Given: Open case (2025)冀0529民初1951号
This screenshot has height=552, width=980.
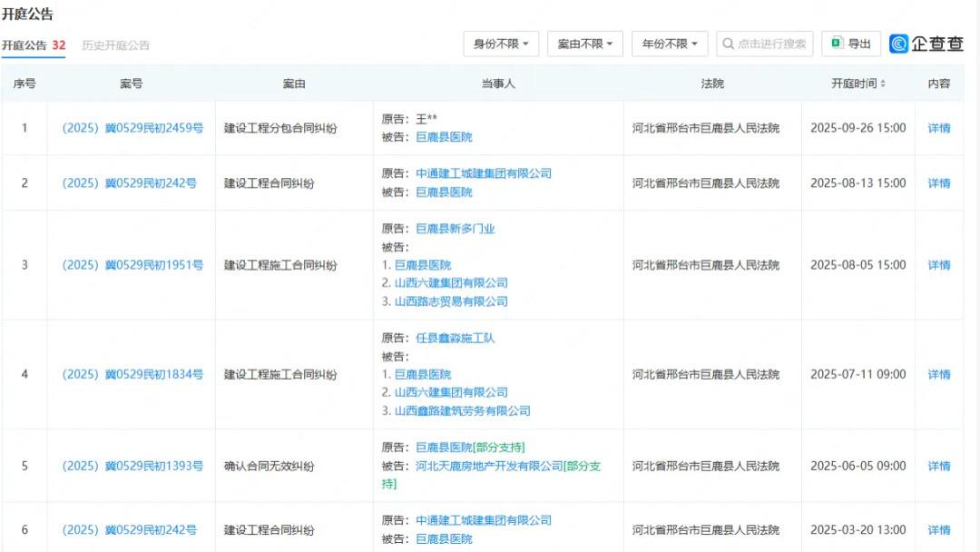Looking at the screenshot, I should click(131, 265).
